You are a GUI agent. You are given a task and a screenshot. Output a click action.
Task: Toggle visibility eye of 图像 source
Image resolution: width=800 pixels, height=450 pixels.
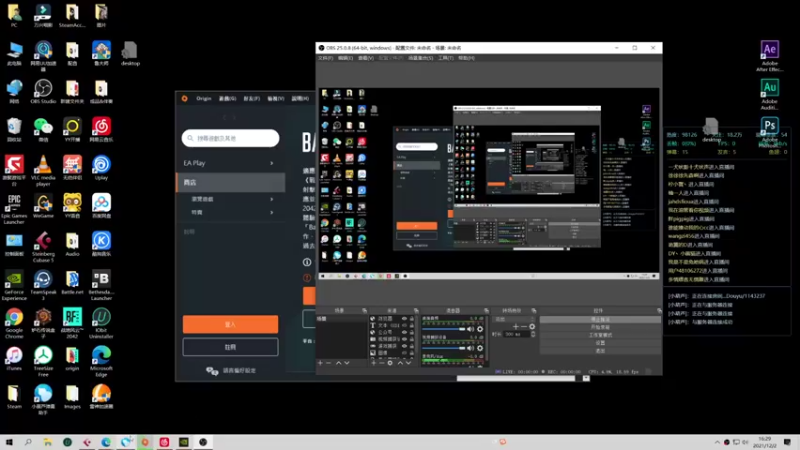pos(404,353)
